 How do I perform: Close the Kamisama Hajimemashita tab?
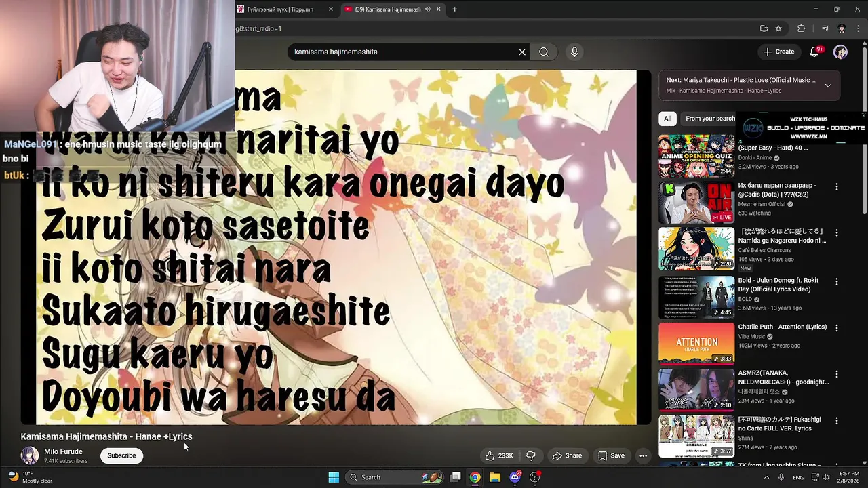click(x=438, y=9)
